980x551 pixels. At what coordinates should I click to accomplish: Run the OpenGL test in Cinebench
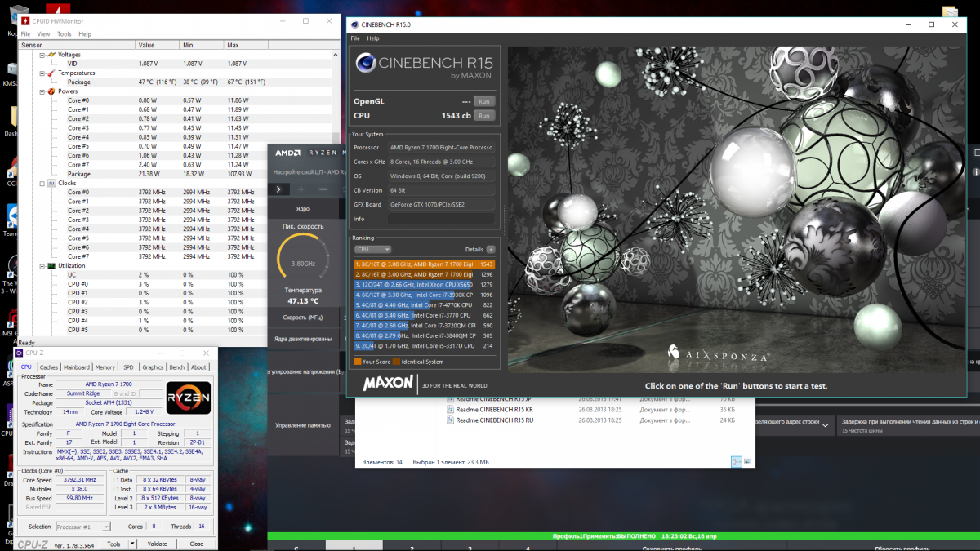[x=484, y=101]
